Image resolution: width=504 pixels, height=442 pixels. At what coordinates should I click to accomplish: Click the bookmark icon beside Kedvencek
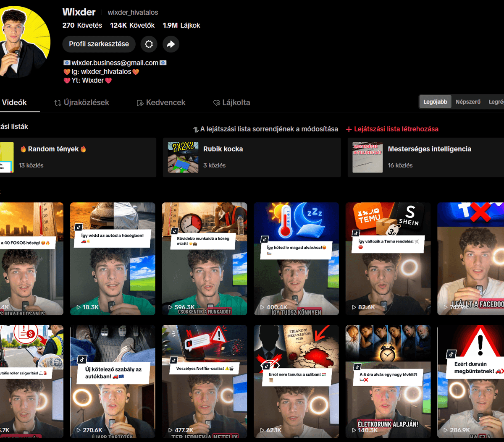point(140,103)
